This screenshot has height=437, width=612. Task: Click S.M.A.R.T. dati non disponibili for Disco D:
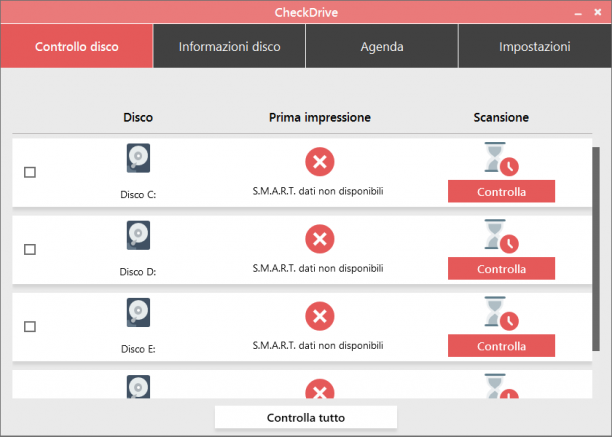click(x=318, y=268)
